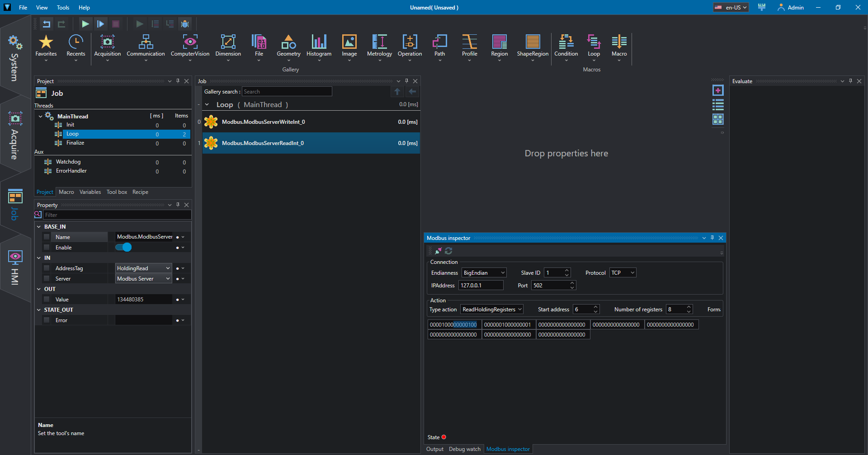Open the Type action ReadHoldingRegisters dropdown
The width and height of the screenshot is (868, 455).
click(492, 310)
